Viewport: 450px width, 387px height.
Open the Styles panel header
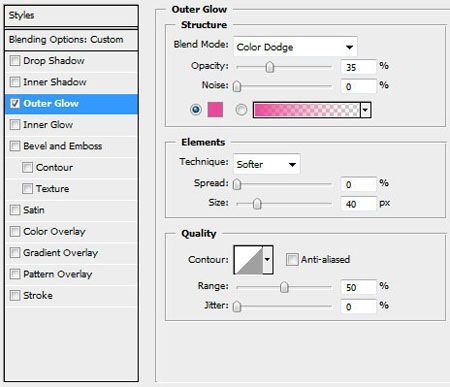pos(71,15)
